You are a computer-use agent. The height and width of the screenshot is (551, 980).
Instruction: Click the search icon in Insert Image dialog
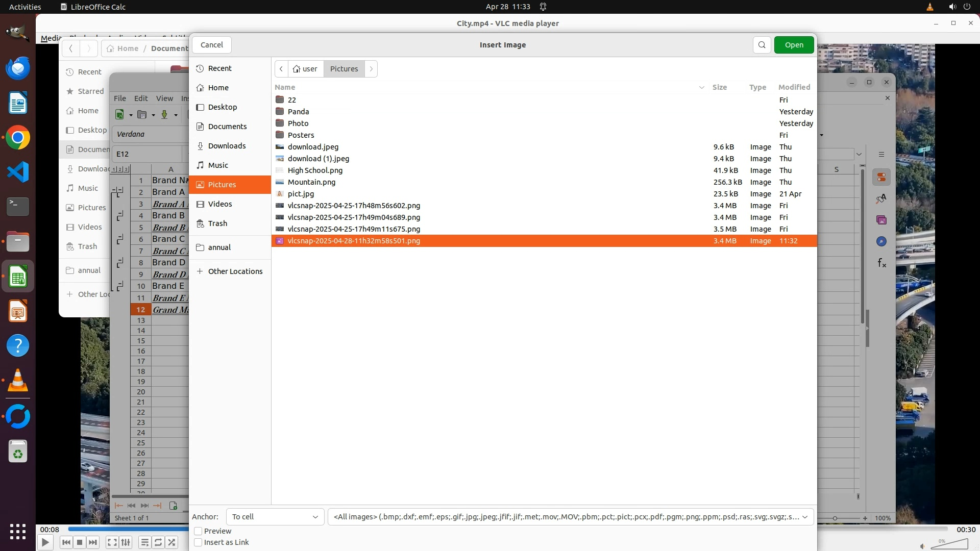pyautogui.click(x=762, y=45)
